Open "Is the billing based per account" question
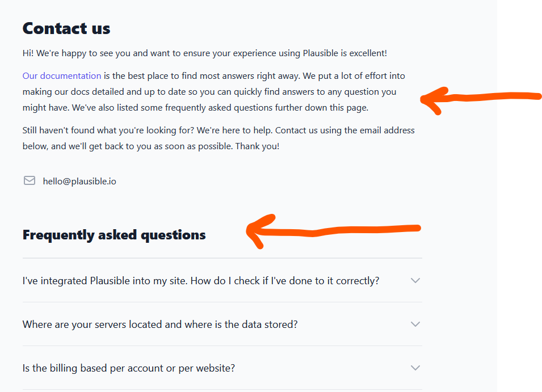This screenshot has width=542, height=392. coord(129,368)
